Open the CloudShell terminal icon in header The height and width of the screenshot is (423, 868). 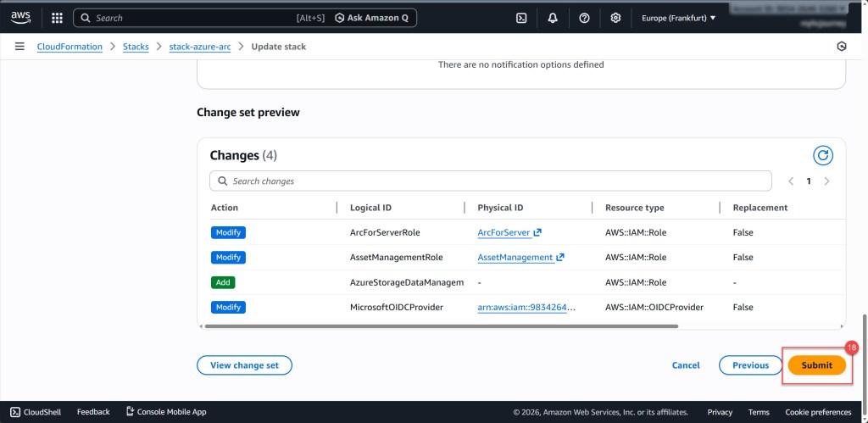coord(522,18)
